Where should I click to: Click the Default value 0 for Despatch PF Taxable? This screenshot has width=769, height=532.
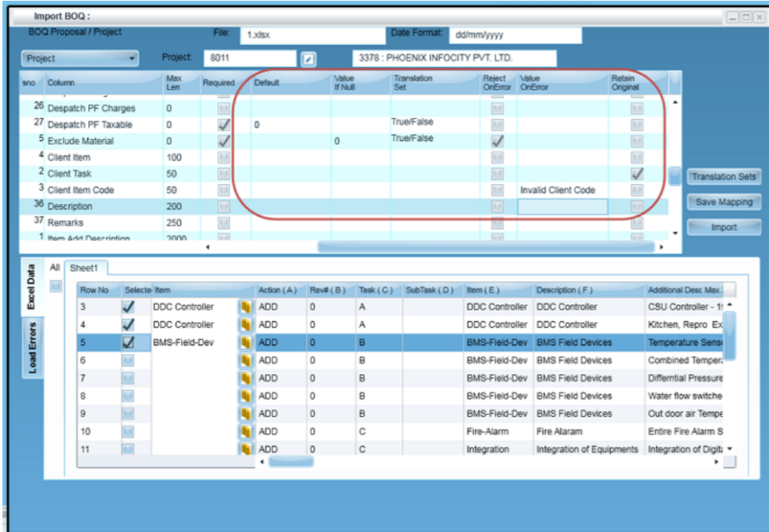[292, 125]
